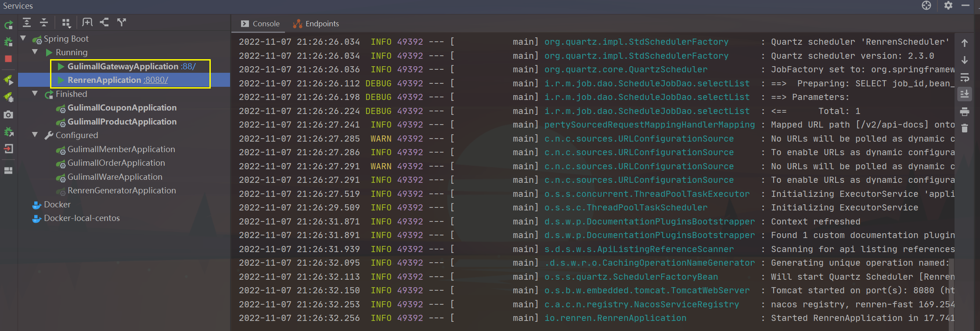Rerun in debug mode using the bug icon
Screen dimensions: 980x331
pyautogui.click(x=8, y=42)
